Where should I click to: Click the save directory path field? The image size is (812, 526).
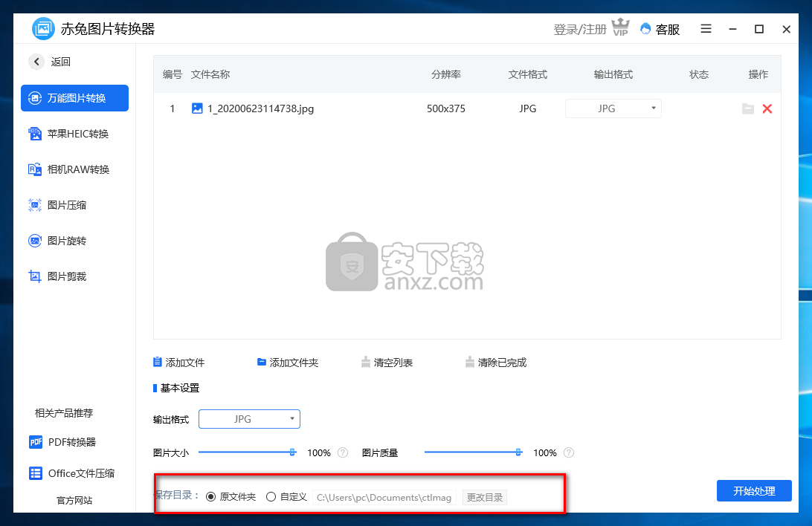pos(384,497)
